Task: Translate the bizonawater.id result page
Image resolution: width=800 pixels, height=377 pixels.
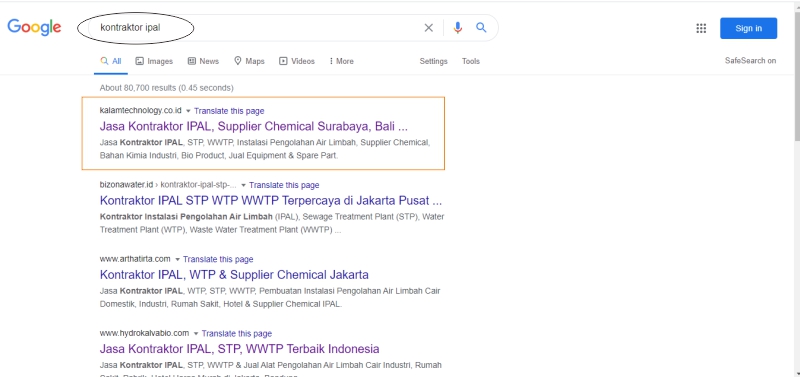Action: click(x=284, y=185)
